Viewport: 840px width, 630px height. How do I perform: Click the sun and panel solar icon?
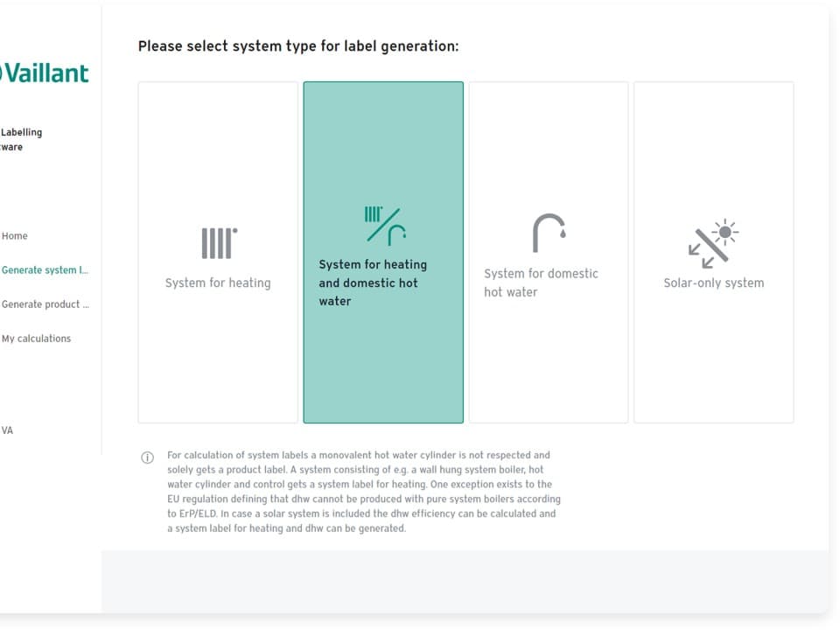(713, 243)
